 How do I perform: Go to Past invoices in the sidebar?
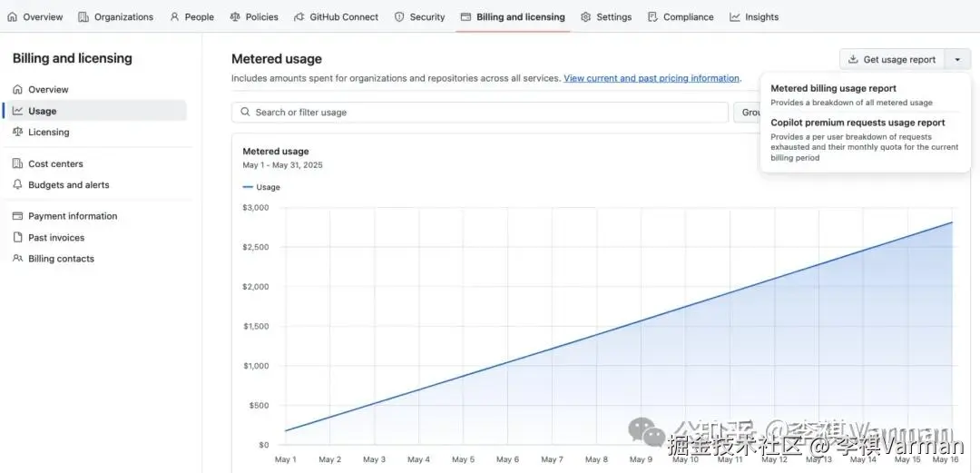56,238
